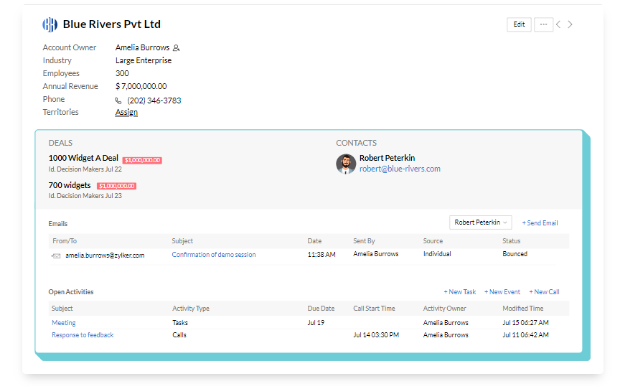Click Robert Peterkin contact name
The image size is (620, 387).
point(387,158)
